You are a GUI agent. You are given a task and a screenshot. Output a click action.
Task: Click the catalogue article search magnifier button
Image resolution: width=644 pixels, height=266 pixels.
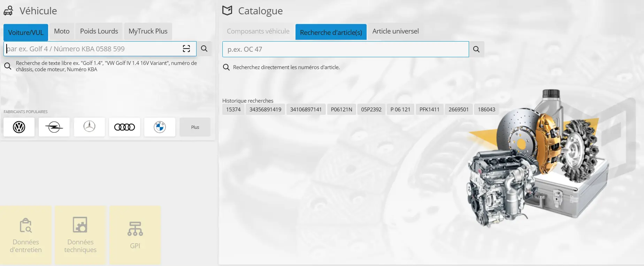[476, 49]
